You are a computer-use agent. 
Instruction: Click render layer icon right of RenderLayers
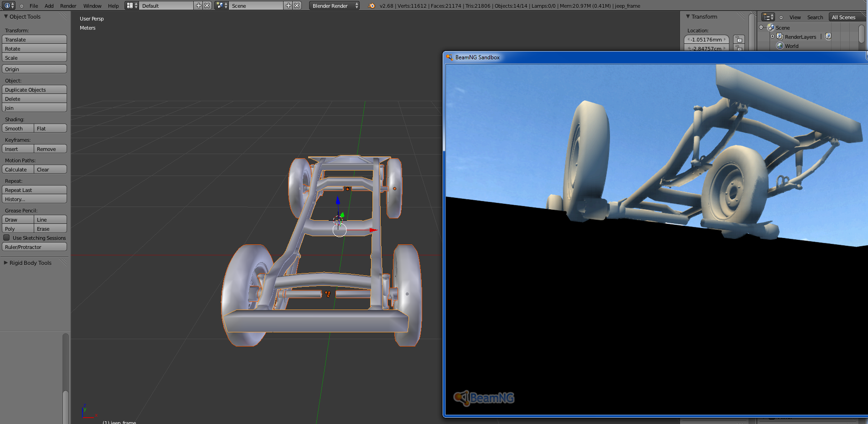tap(828, 36)
